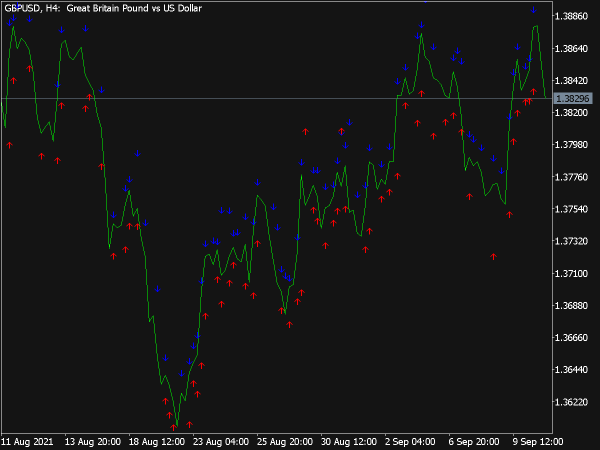Click the current price label 1.38296
Image resolution: width=600 pixels, height=450 pixels.
[572, 98]
